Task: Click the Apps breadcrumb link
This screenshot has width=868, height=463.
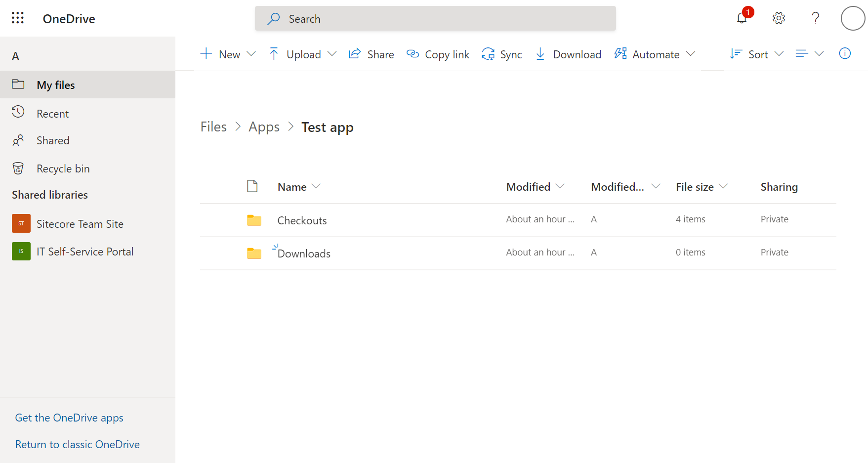Action: coord(264,127)
